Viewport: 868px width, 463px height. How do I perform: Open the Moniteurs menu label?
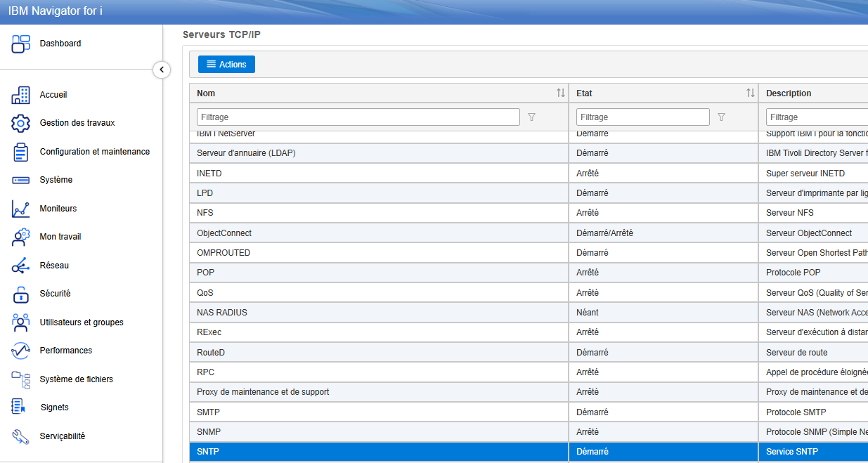(58, 209)
